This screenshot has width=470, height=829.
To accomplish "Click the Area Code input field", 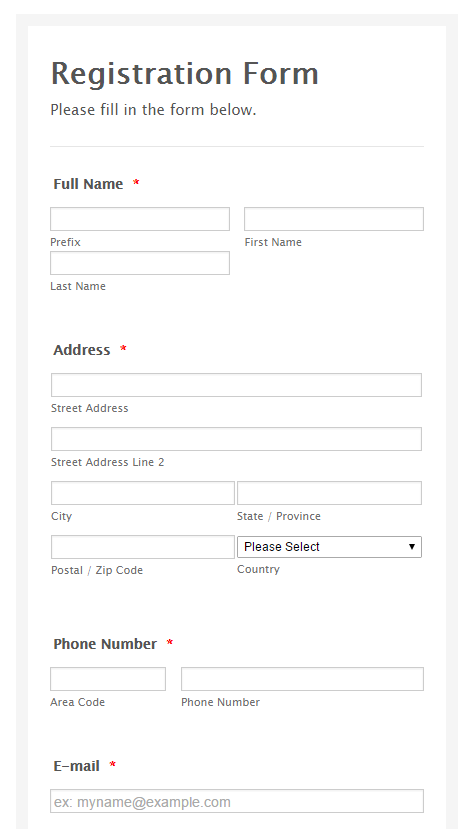I will [x=108, y=679].
